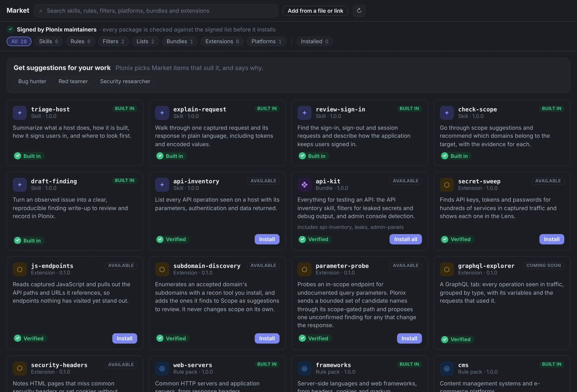
Task: Open the check-scope card title
Action: coord(477,109)
